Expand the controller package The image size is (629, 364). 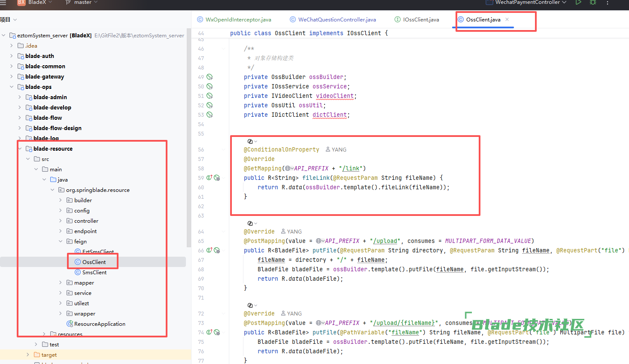tap(60, 221)
